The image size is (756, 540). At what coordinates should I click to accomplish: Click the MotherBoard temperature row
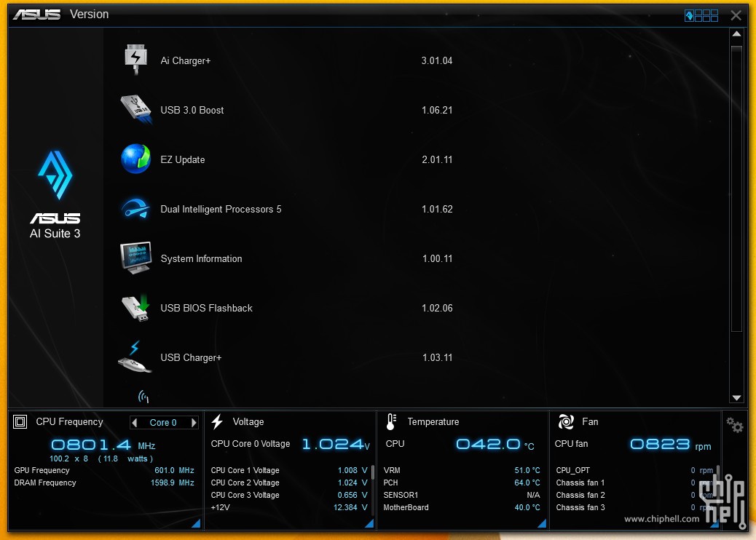[x=462, y=508]
